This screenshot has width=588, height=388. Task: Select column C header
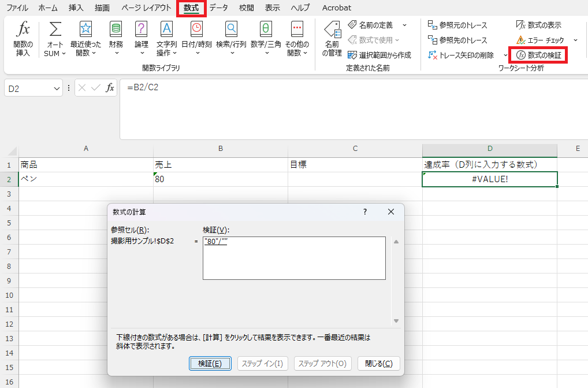click(x=355, y=149)
